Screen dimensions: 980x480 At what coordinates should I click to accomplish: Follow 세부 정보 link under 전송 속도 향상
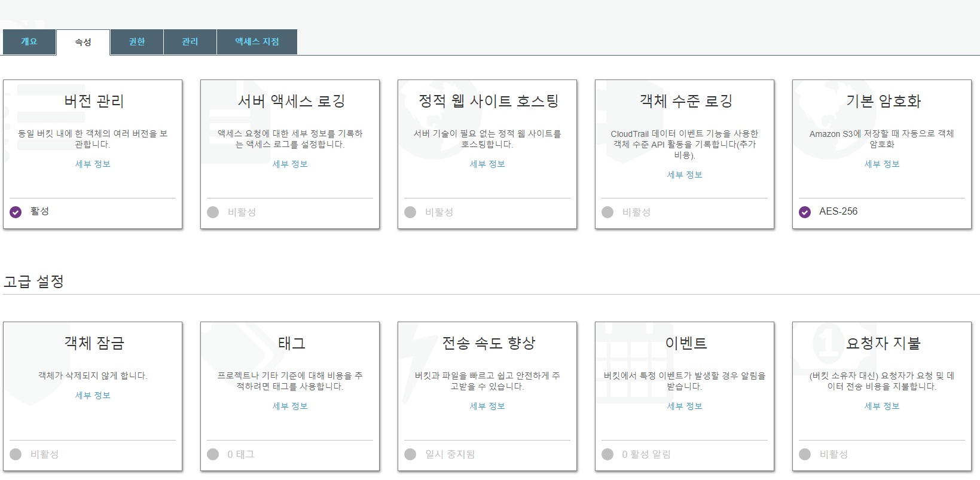pos(487,406)
